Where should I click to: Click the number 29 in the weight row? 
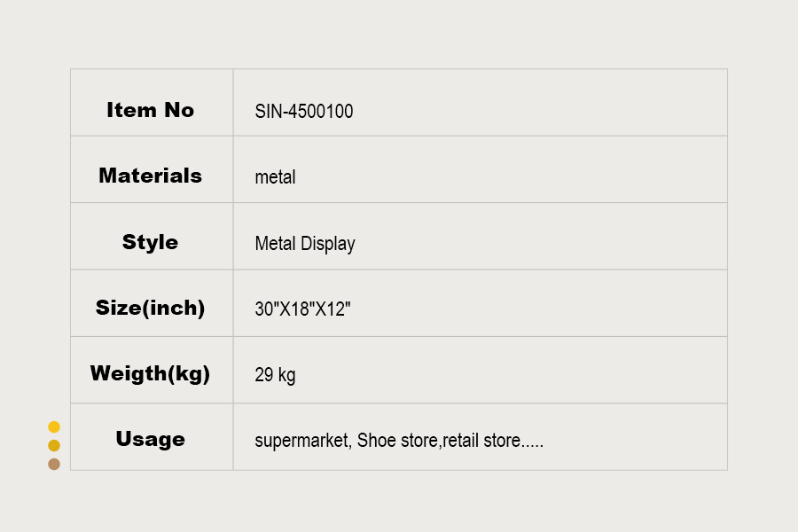(263, 375)
